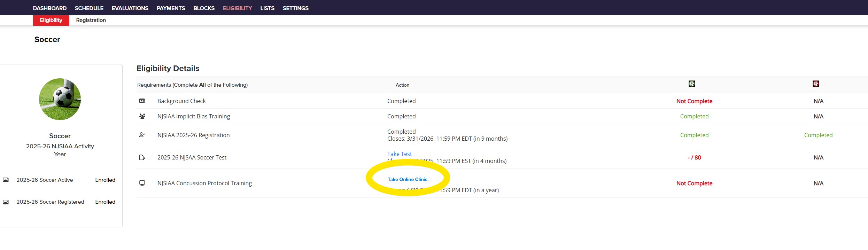Click the image icon beside 2025-26 Soccer Registered

click(x=6, y=202)
